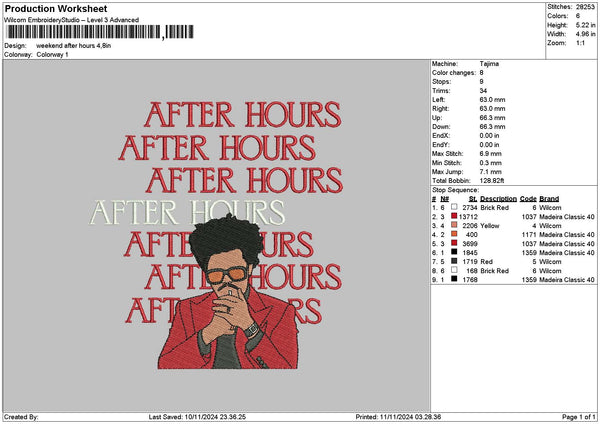
Task: Click the Printed timestamp in the footer
Action: (398, 417)
